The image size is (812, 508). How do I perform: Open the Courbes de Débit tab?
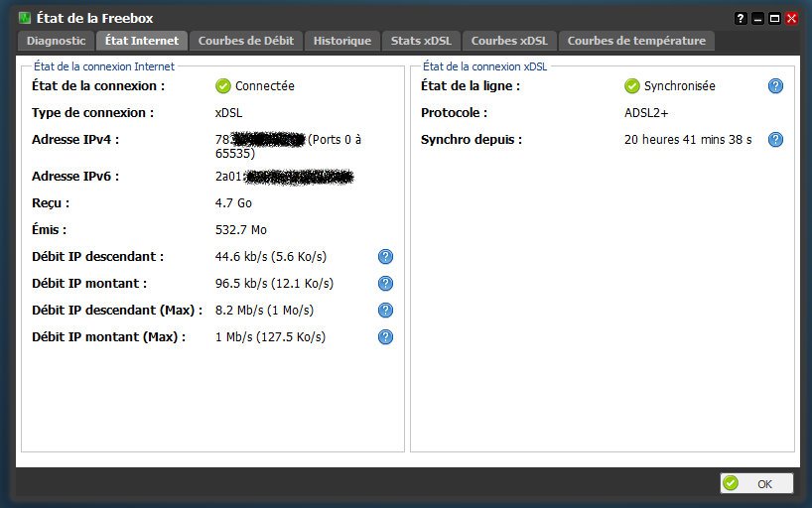pos(246,41)
